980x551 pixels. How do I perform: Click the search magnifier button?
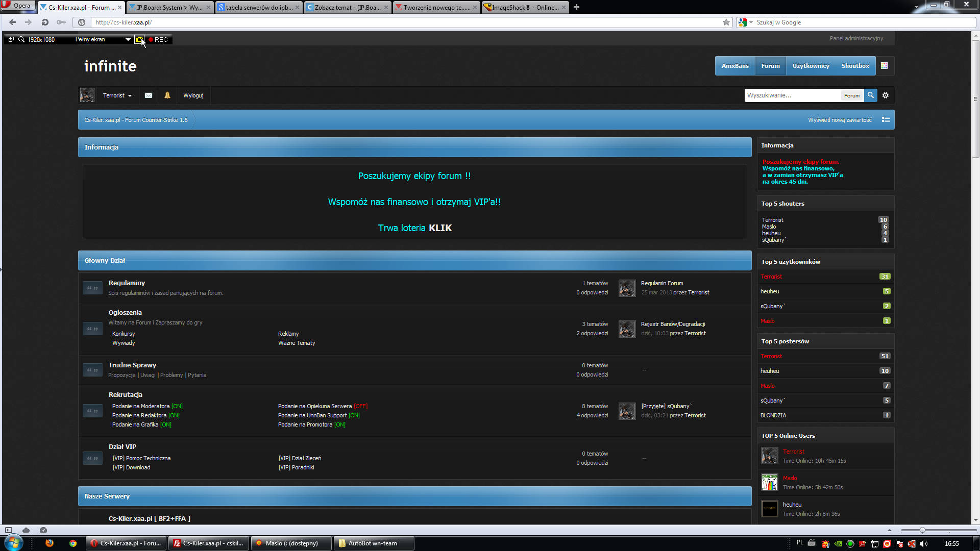[x=871, y=95]
